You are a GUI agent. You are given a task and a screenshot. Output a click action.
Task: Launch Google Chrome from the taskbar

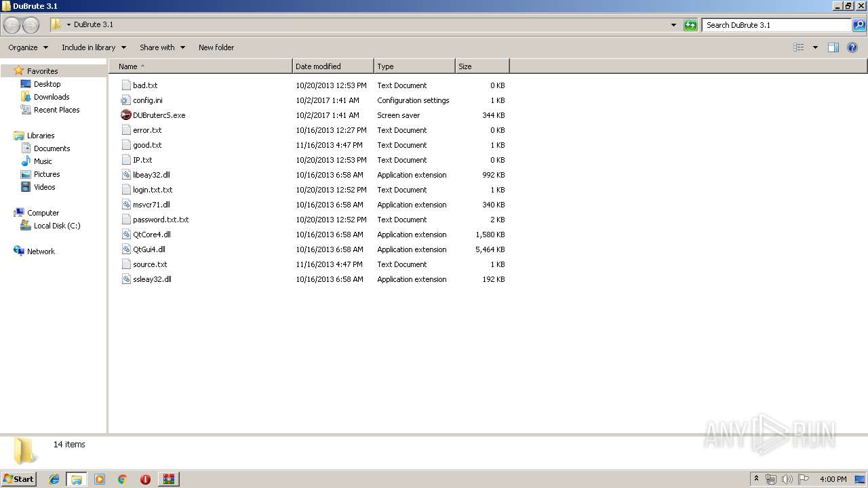click(x=123, y=479)
